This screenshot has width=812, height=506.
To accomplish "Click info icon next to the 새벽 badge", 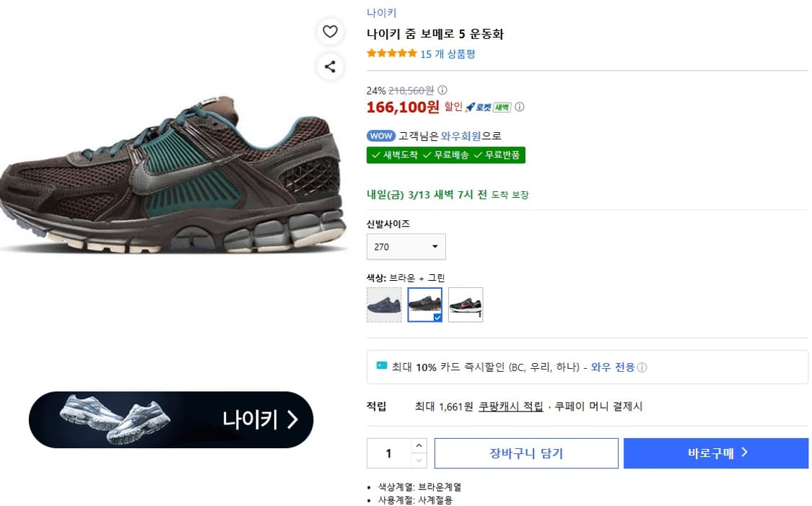I will [520, 107].
